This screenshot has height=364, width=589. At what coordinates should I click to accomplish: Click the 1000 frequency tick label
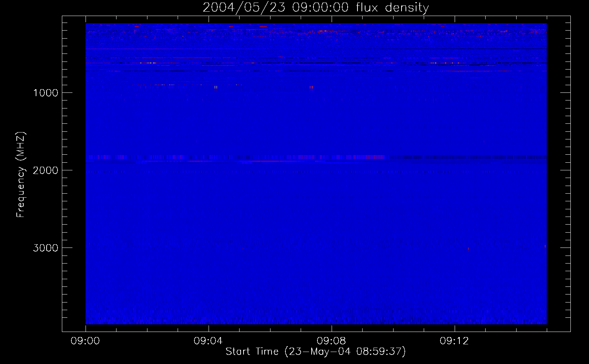pos(46,93)
